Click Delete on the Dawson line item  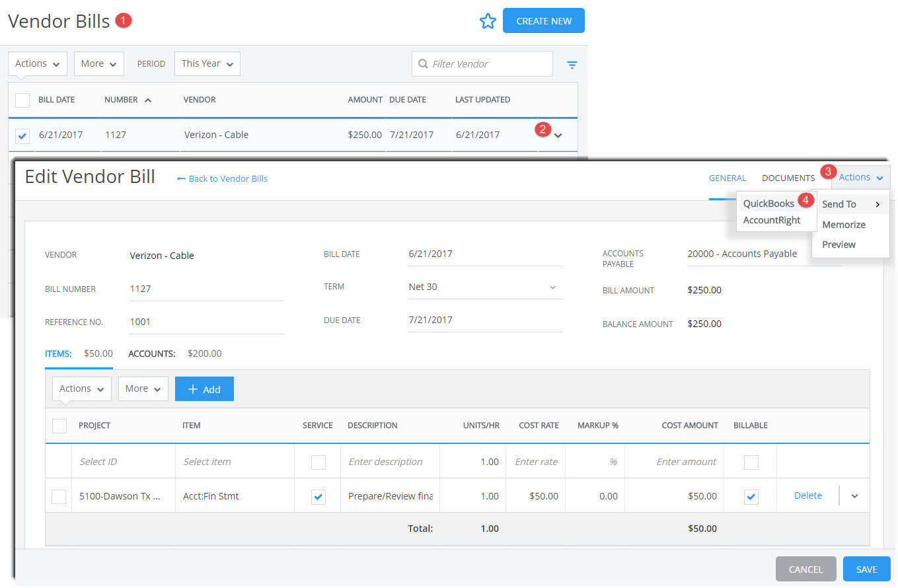coord(807,495)
